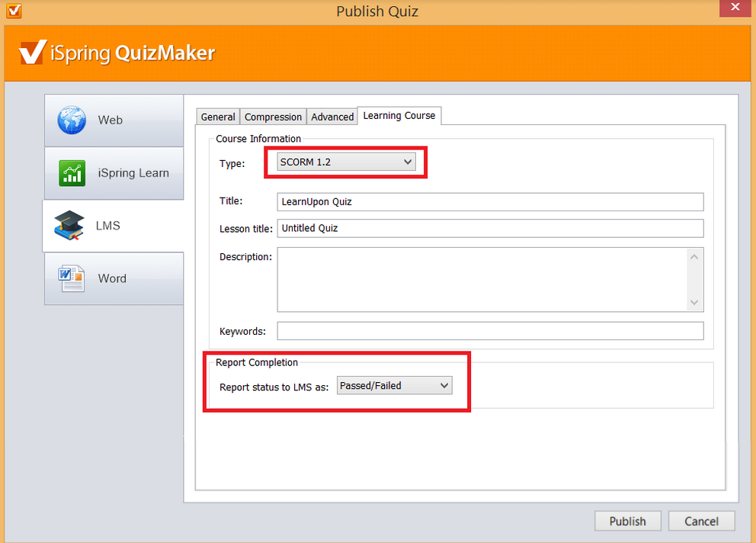Image resolution: width=756 pixels, height=543 pixels.
Task: Click the iSpring QuizMaker checkmark logo
Action: pos(32,52)
